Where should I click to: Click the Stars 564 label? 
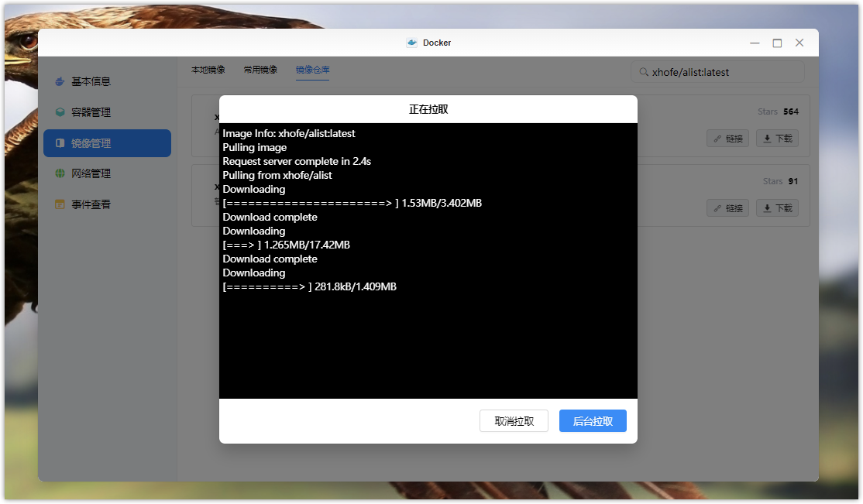click(778, 111)
